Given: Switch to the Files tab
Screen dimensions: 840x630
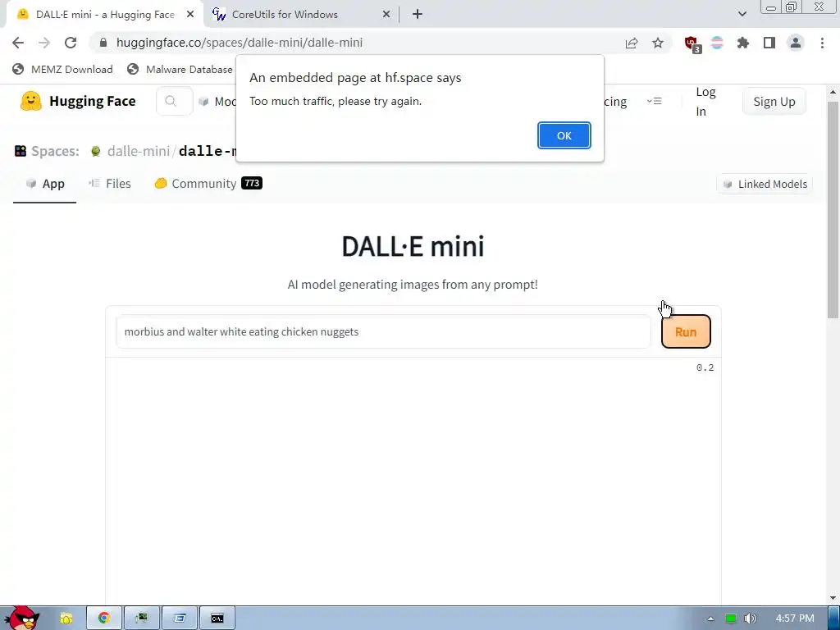Looking at the screenshot, I should 110,184.
